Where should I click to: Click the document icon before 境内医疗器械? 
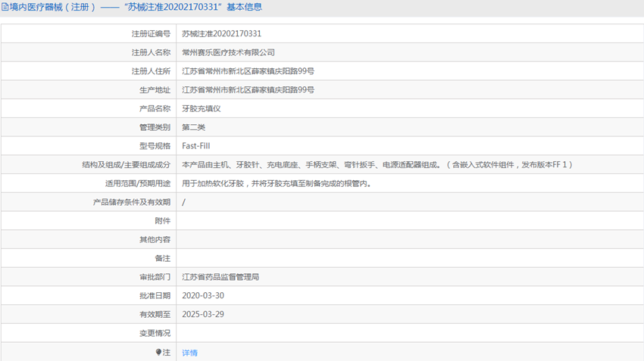[5, 7]
